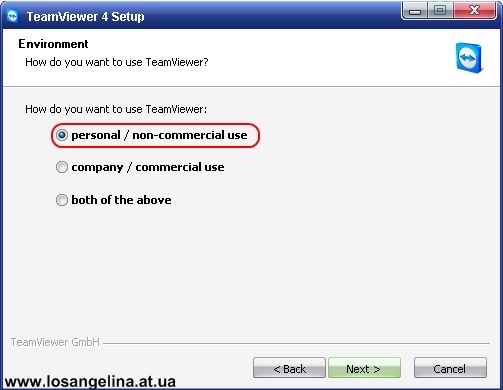
Task: Click the header subtitle ending with a question mark
Action: click(117, 62)
